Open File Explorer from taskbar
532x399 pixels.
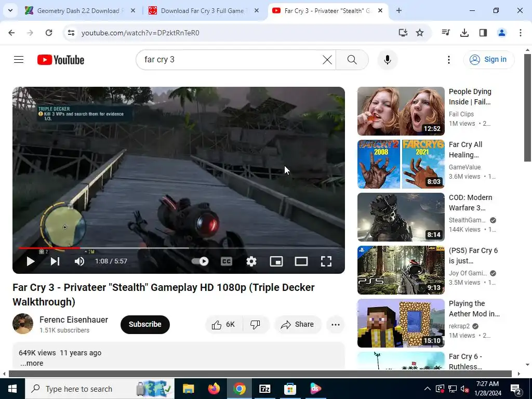(188, 389)
